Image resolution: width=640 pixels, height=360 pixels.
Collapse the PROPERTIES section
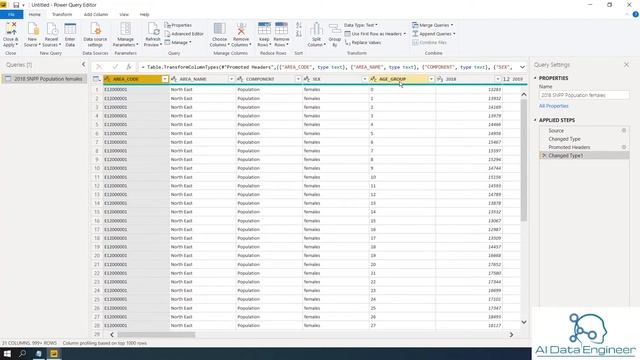535,78
